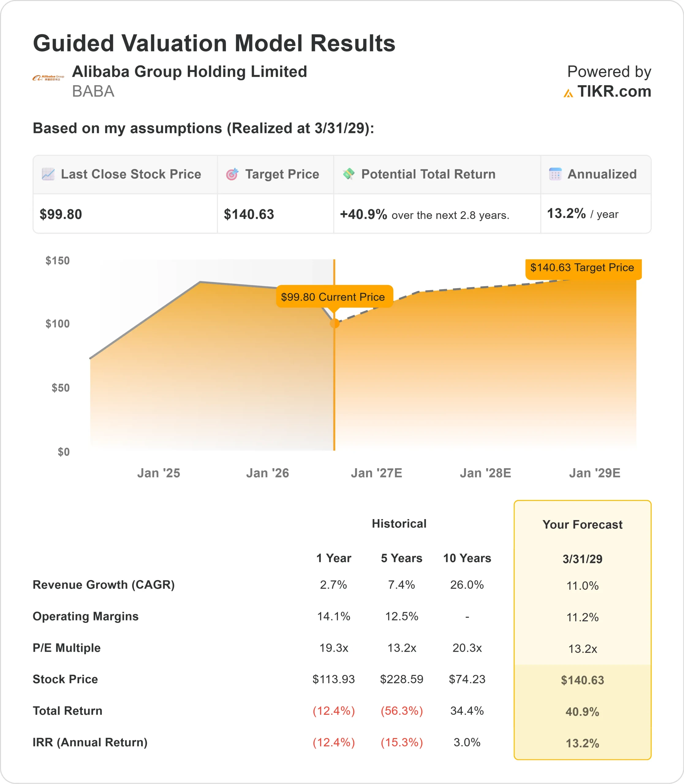Click the Guided Valuation Model Results title
This screenshot has width=684, height=784.
click(214, 43)
